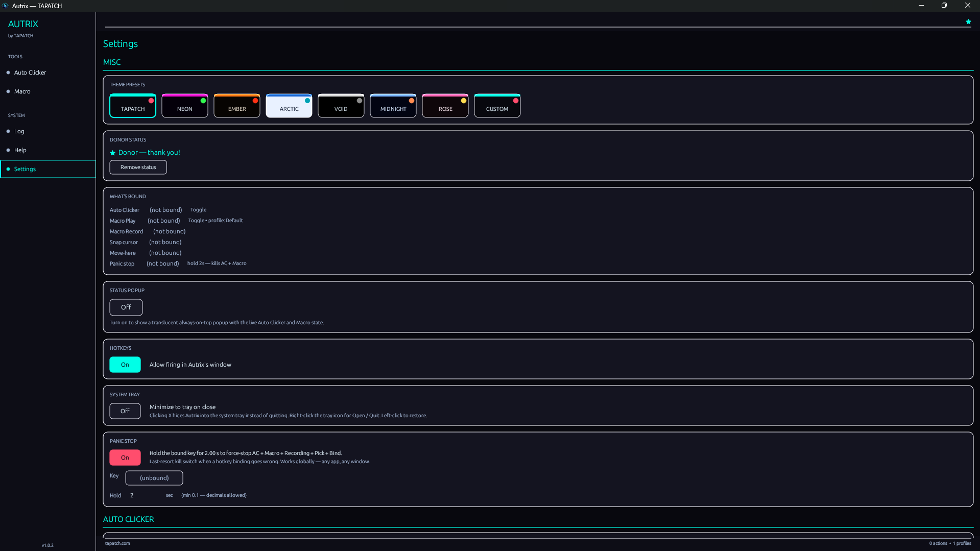Open the Help page
This screenshot has height=551, width=980.
[48, 150]
